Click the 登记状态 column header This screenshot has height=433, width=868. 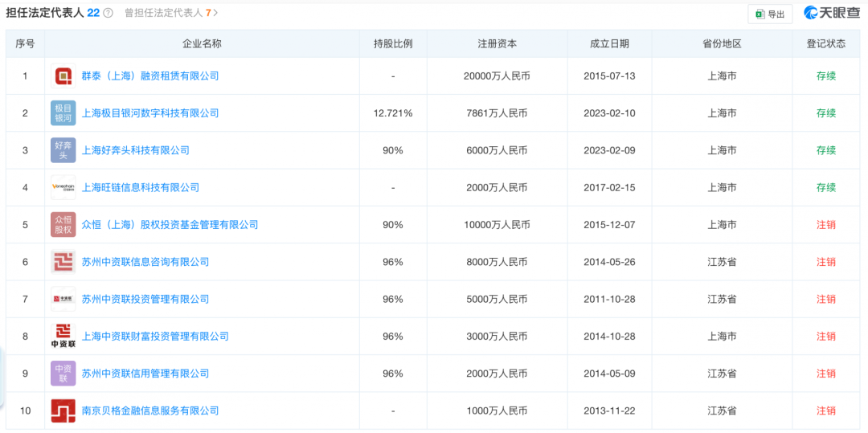pos(825,43)
